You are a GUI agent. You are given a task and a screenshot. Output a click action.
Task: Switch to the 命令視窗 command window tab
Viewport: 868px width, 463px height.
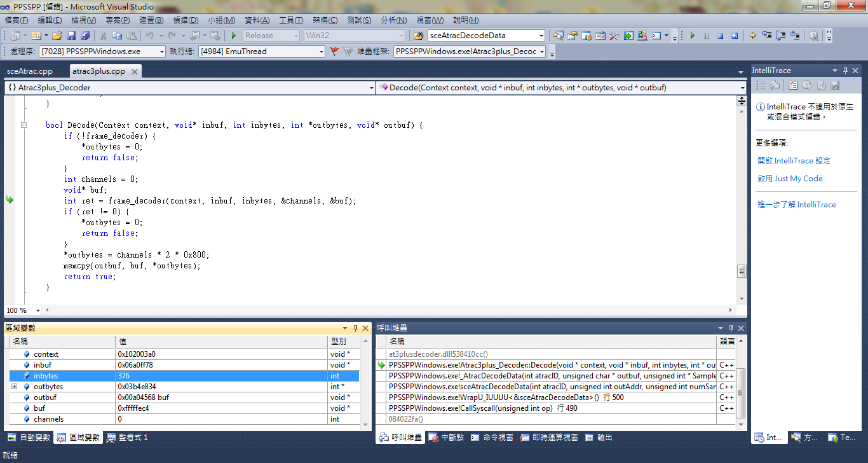pyautogui.click(x=492, y=438)
